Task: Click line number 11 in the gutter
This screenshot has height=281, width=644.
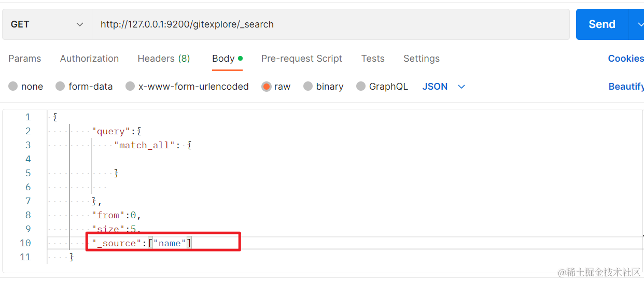Action: pyautogui.click(x=25, y=257)
